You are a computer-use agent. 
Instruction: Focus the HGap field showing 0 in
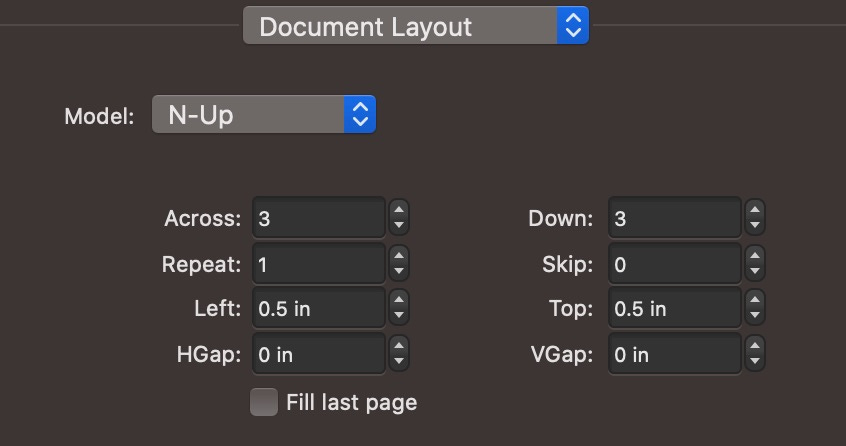click(x=318, y=355)
